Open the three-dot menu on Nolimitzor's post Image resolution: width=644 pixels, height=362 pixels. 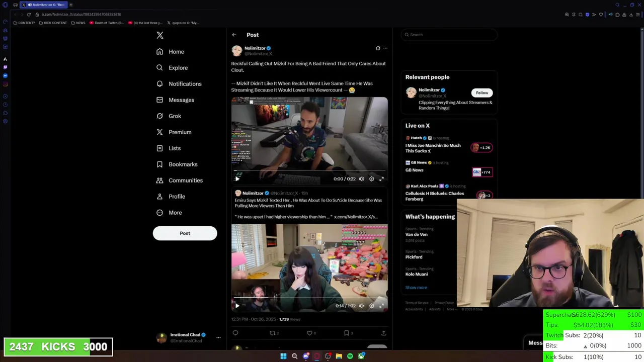pos(385,48)
